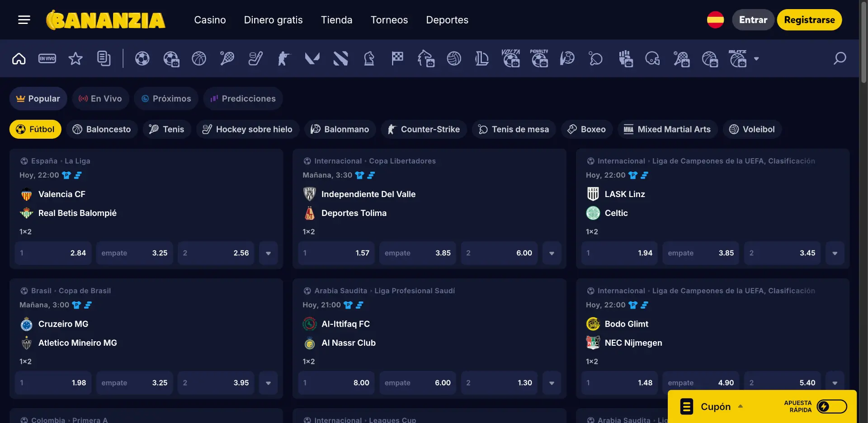This screenshot has height=423, width=868.
Task: Select the Penalty football icon
Action: 539,58
